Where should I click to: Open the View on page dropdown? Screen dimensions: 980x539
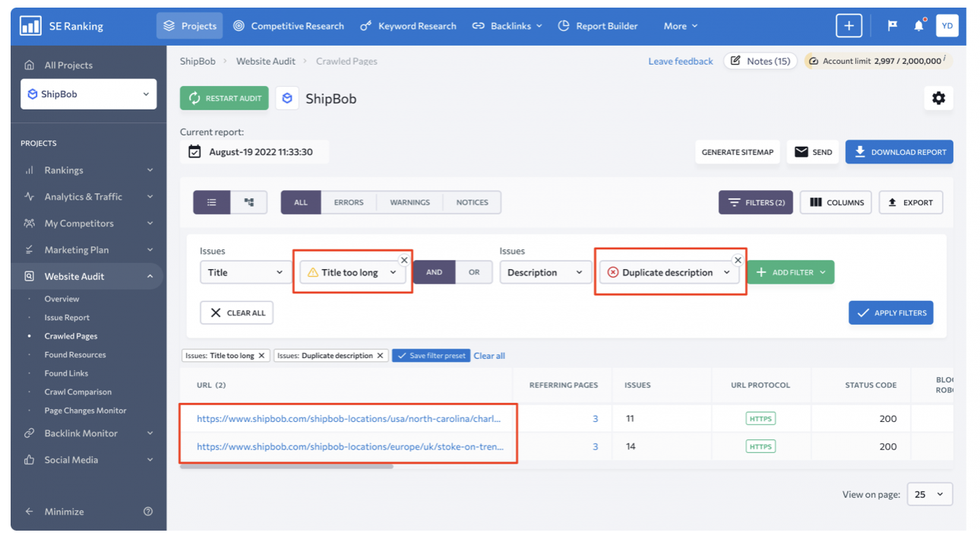pos(930,494)
